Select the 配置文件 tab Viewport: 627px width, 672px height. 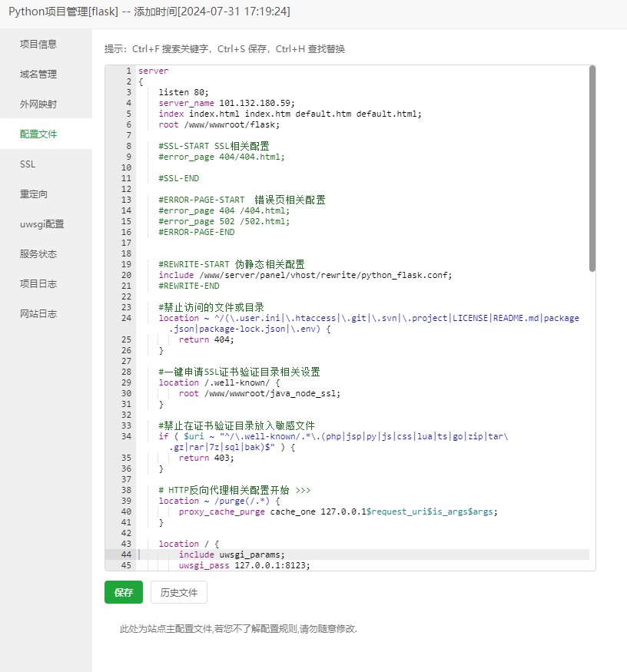click(x=38, y=134)
